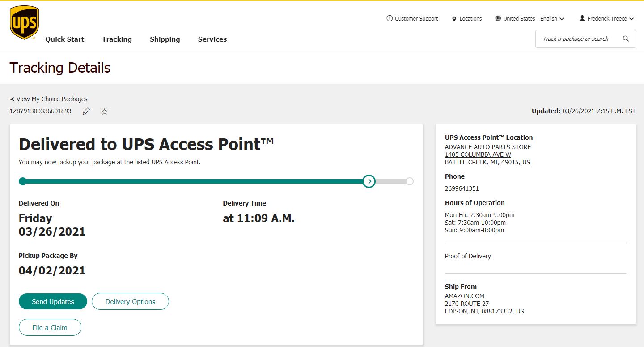Image resolution: width=644 pixels, height=347 pixels.
Task: Click the globe language icon
Action: pos(498,19)
